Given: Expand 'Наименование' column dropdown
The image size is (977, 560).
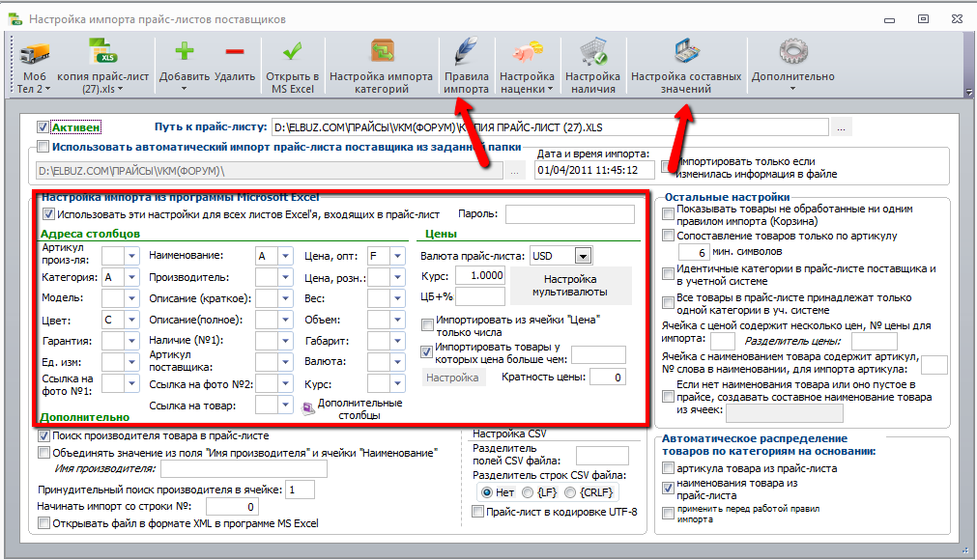Looking at the screenshot, I should point(285,256).
